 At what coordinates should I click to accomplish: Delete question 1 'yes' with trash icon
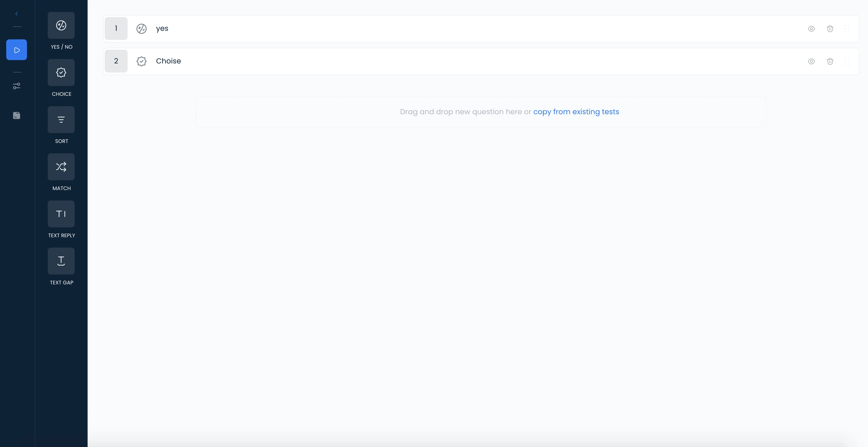(x=830, y=28)
